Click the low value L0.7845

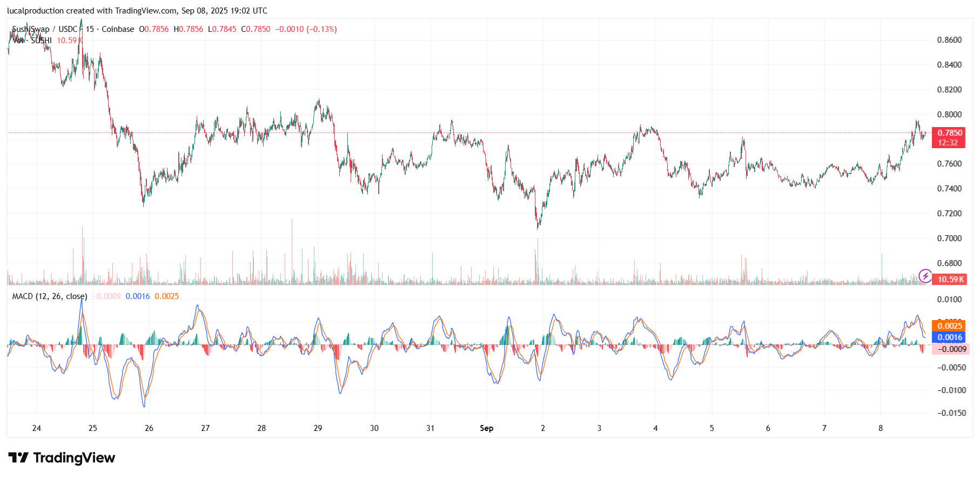coord(222,29)
